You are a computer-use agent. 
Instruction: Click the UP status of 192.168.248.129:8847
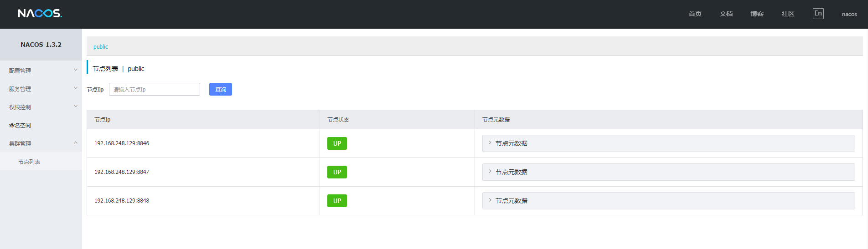click(x=337, y=172)
